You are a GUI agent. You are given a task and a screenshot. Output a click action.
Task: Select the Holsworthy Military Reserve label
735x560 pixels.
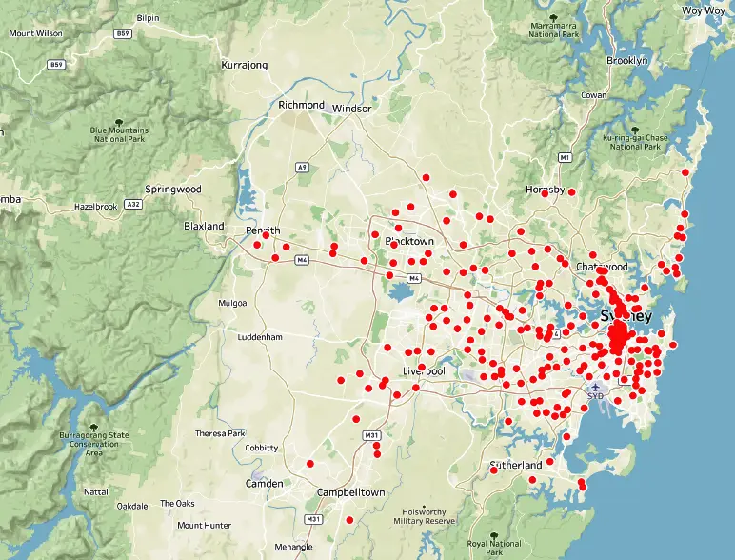tap(424, 516)
